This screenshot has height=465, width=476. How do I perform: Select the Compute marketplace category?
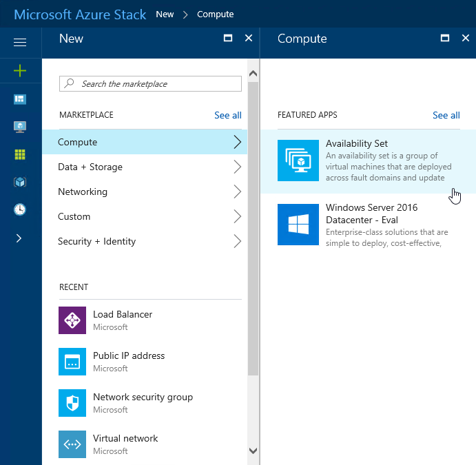pyautogui.click(x=145, y=142)
